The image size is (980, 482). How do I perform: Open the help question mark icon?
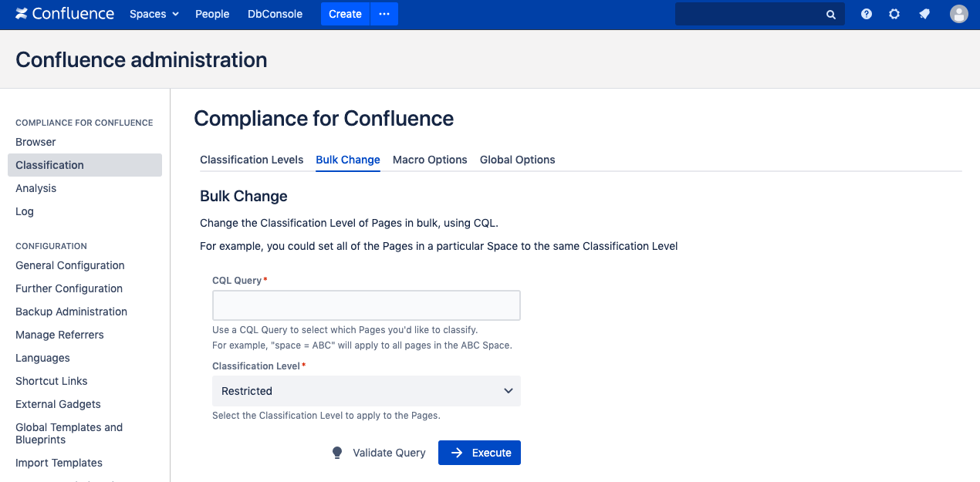pos(866,14)
